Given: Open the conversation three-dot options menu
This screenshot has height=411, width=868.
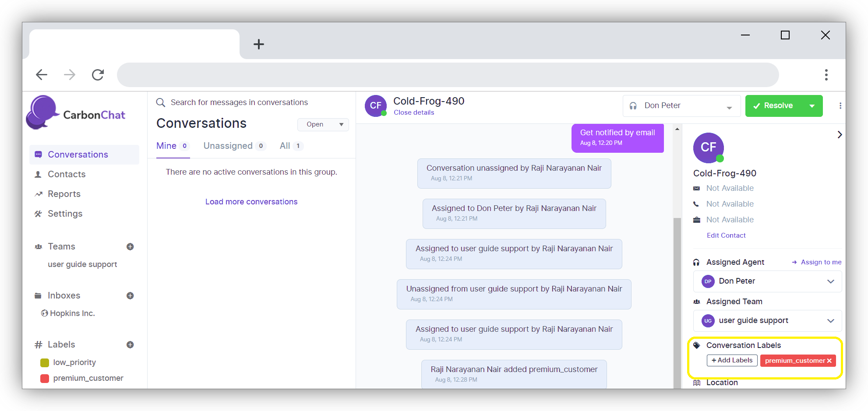Looking at the screenshot, I should tap(840, 106).
